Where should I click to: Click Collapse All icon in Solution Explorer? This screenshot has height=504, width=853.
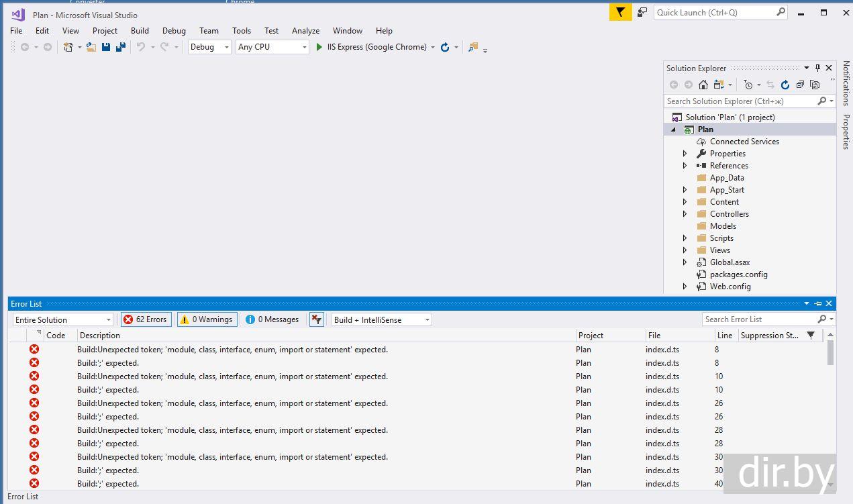point(800,85)
